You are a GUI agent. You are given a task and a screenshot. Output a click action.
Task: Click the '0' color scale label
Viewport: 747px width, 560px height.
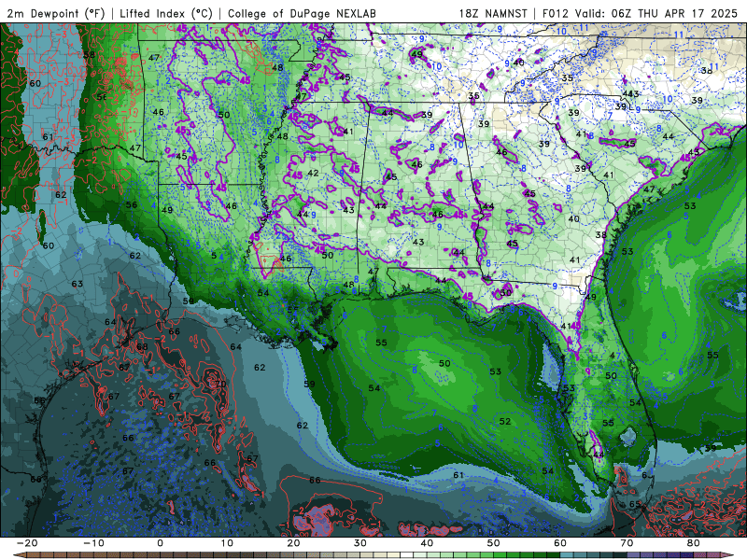tap(160, 543)
